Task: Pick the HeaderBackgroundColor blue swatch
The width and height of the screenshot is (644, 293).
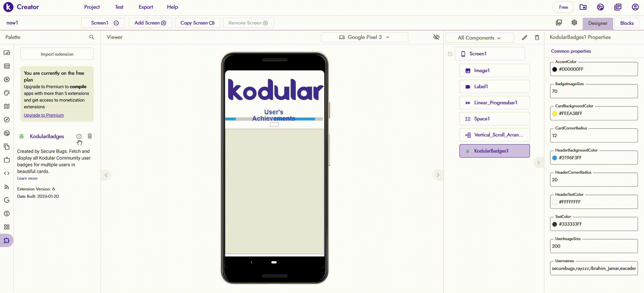Action: pyautogui.click(x=554, y=158)
